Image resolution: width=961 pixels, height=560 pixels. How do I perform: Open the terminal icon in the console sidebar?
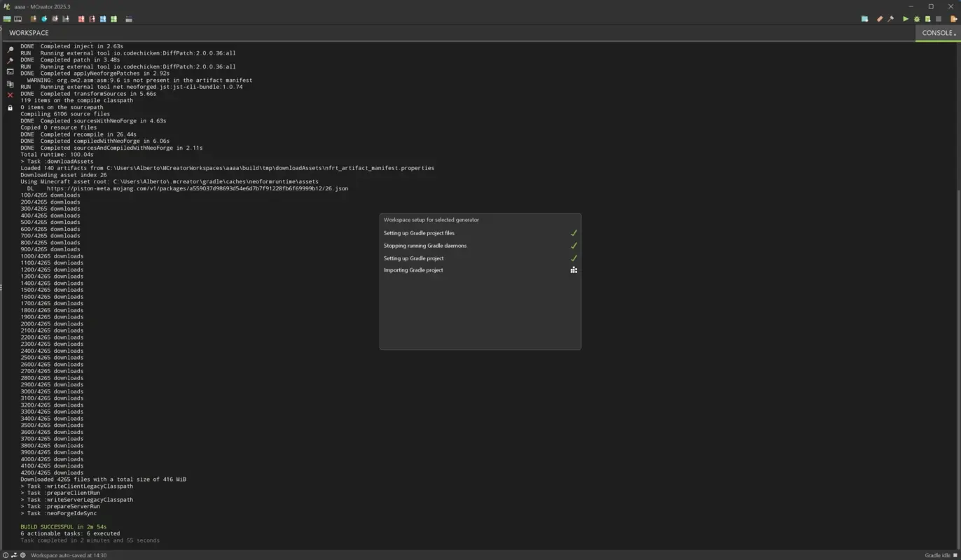(x=9, y=71)
